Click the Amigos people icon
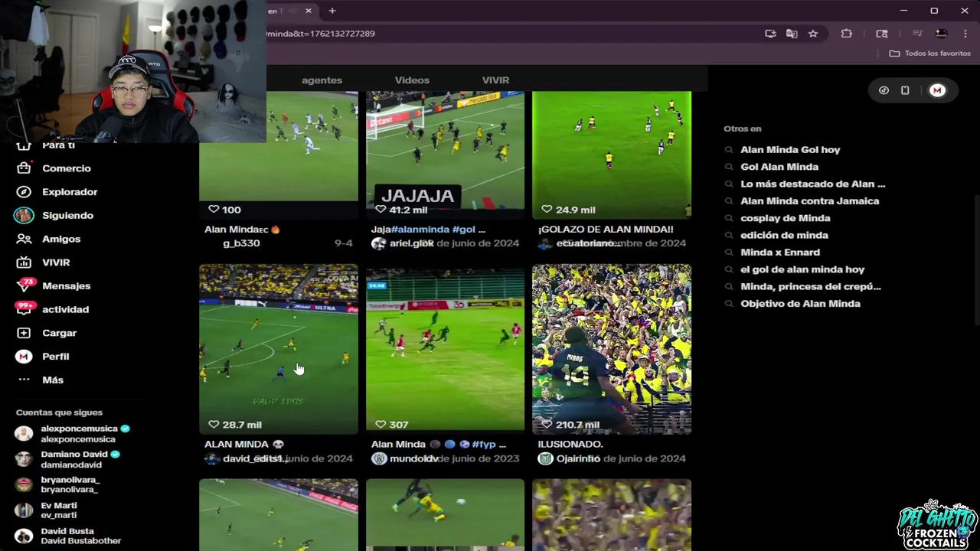980x551 pixels. 24,239
